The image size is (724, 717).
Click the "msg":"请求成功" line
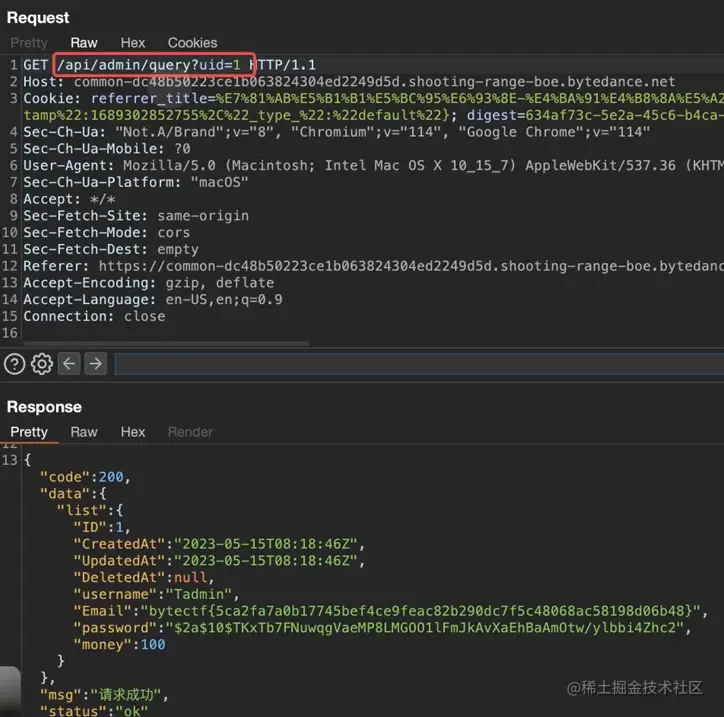click(104, 695)
